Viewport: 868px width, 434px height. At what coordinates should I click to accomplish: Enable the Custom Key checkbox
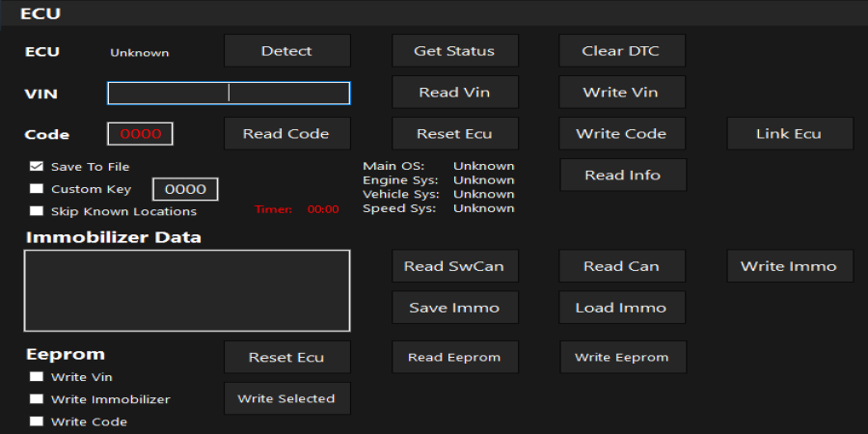pos(37,189)
